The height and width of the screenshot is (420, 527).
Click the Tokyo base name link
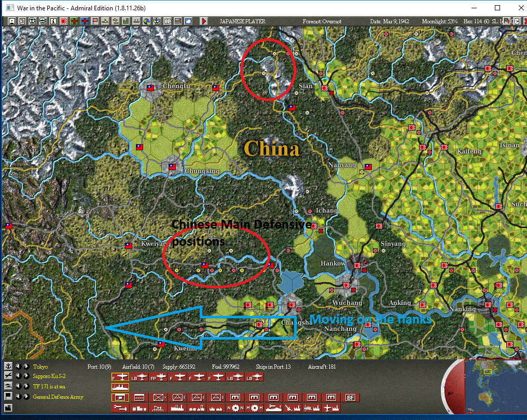[x=40, y=367]
